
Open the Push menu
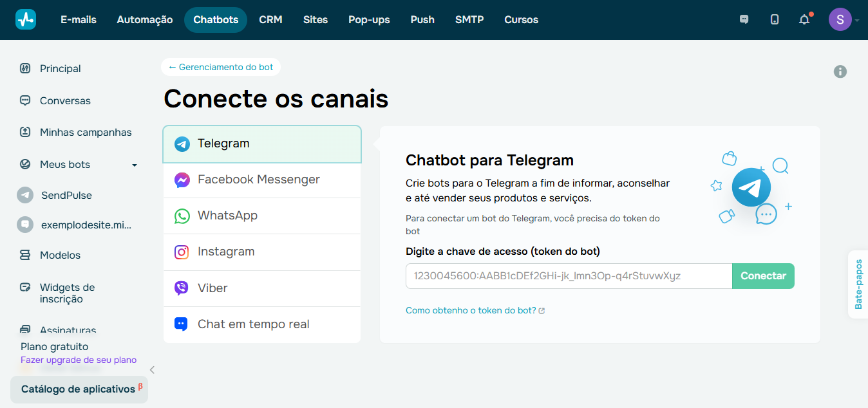(422, 19)
